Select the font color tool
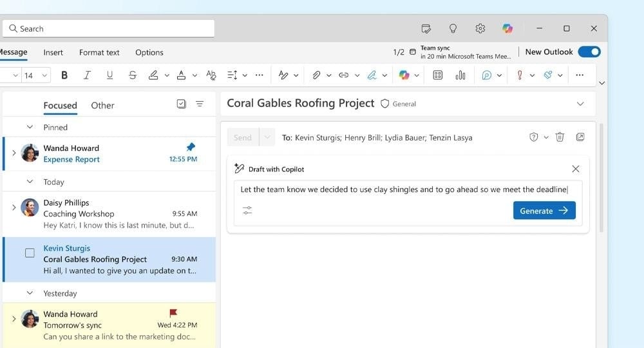The image size is (644, 348). pos(181,75)
